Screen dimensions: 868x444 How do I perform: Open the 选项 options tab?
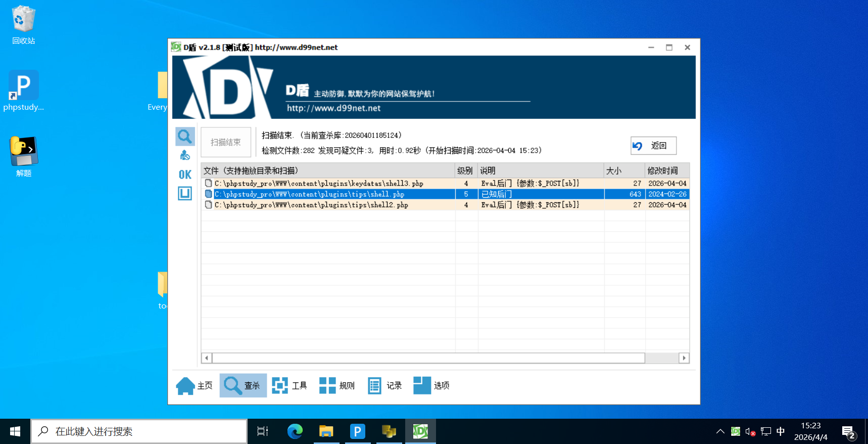[431, 385]
